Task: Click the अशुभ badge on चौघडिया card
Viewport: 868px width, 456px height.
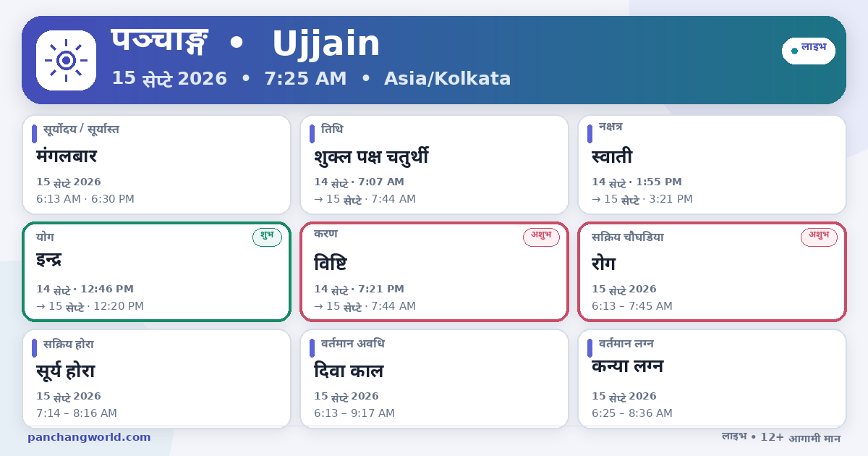Action: (x=819, y=237)
